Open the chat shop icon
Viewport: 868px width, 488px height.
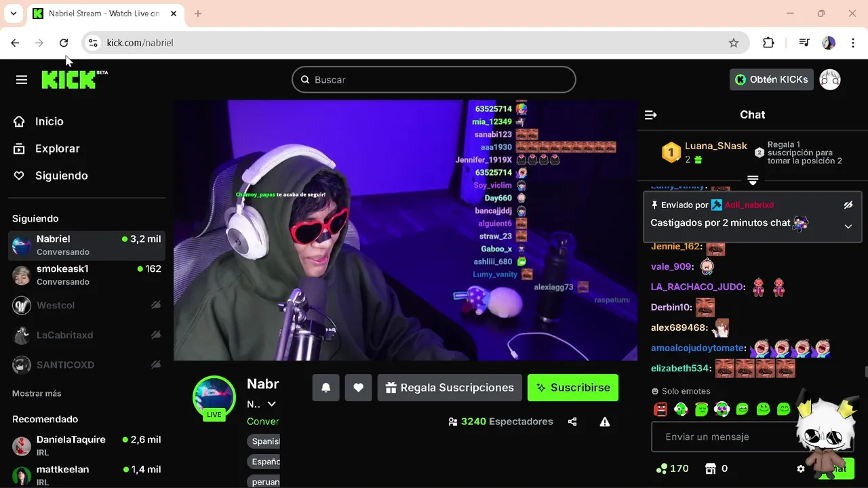tap(711, 468)
